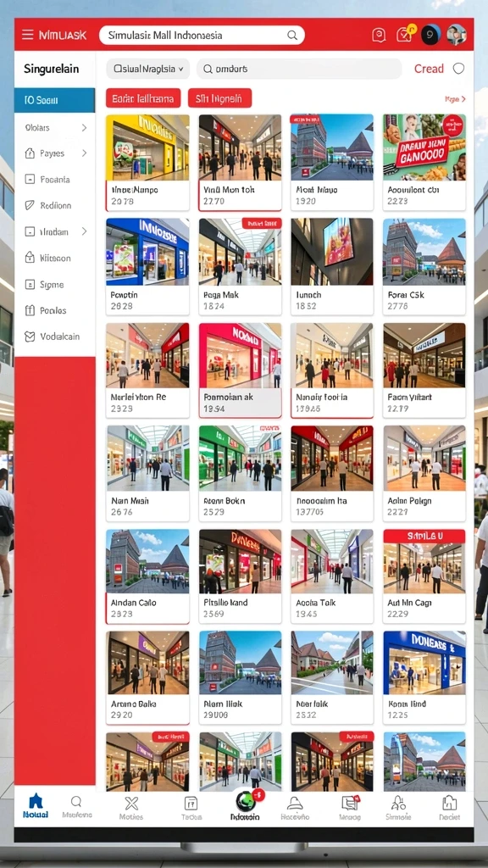Tap the Mseferne search icon in bottom bar
Image resolution: width=488 pixels, height=868 pixels.
pos(76,802)
